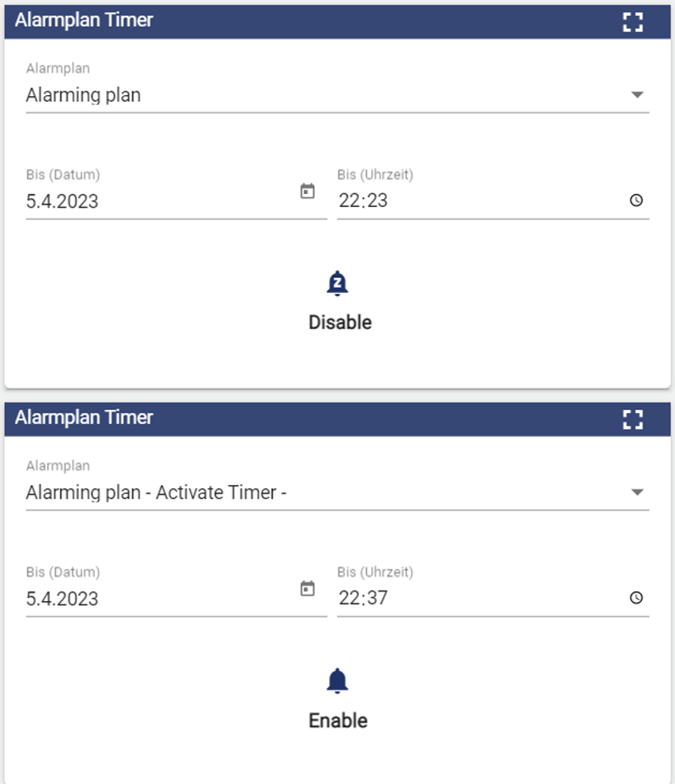The height and width of the screenshot is (784, 675).
Task: Click fullscreen icon on bottom Alarmplan Timer
Action: (x=633, y=420)
